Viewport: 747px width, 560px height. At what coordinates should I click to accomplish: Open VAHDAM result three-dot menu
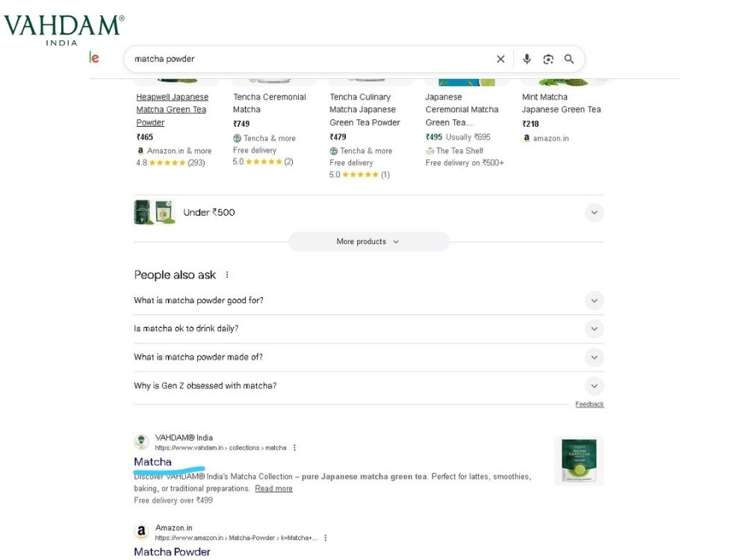pyautogui.click(x=295, y=448)
